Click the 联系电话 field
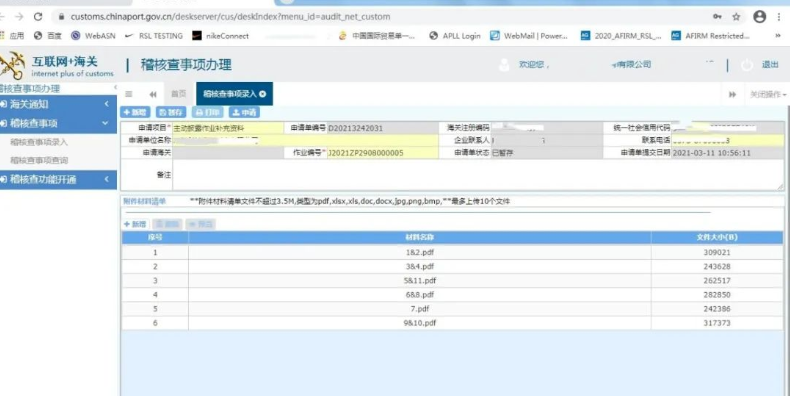 click(x=728, y=140)
